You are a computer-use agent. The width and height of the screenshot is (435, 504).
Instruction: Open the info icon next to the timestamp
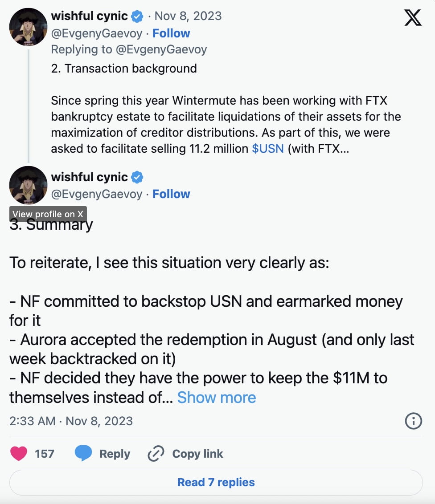(413, 421)
